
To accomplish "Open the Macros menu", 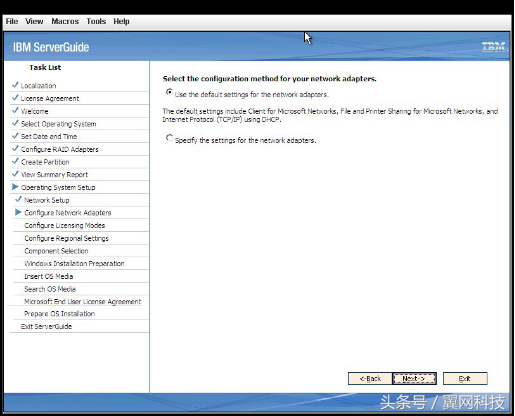I will click(65, 21).
